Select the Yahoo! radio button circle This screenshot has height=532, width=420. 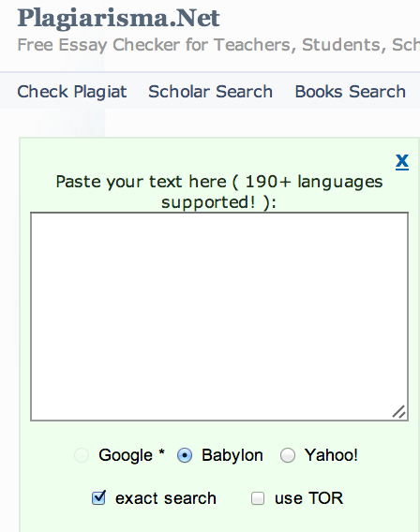point(288,455)
